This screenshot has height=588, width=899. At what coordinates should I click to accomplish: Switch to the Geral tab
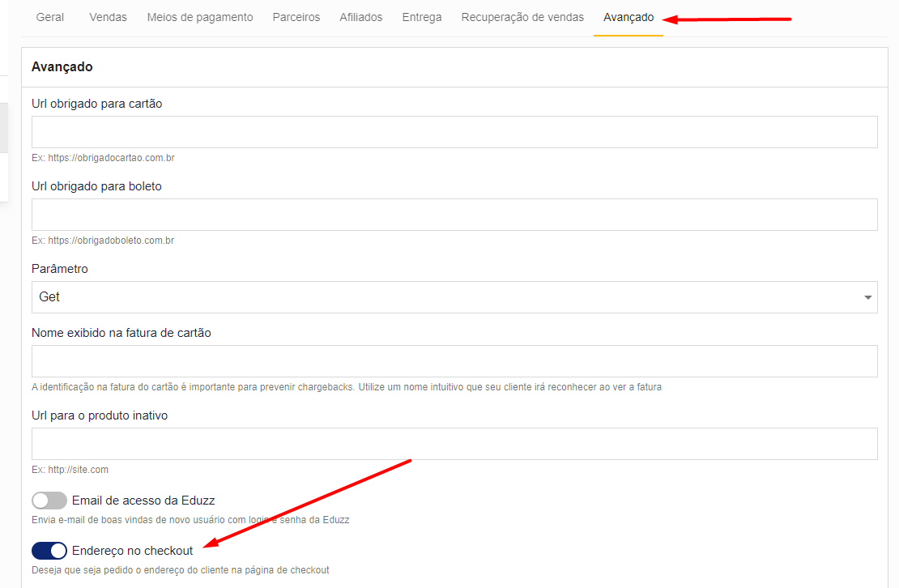click(x=50, y=17)
